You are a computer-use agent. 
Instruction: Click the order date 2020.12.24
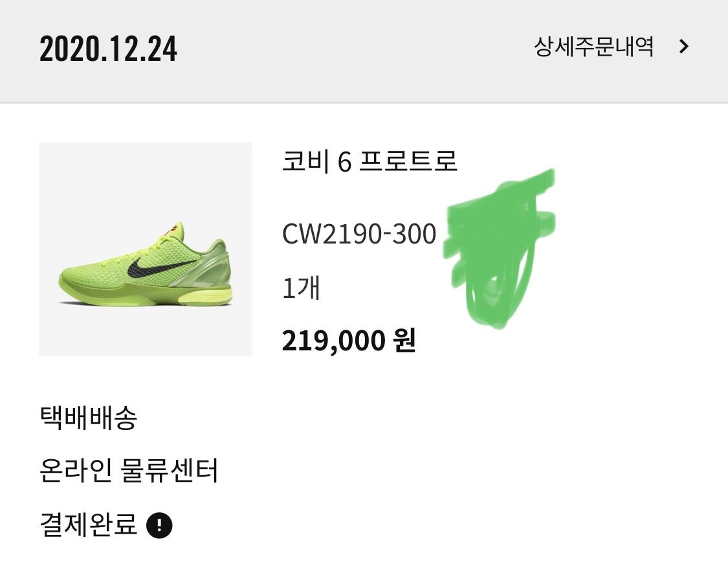tap(108, 49)
